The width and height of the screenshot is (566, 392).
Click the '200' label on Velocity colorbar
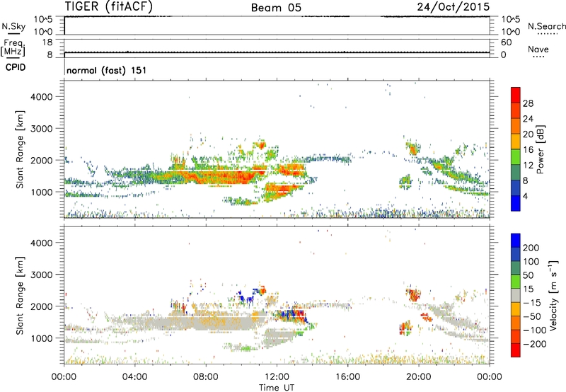point(531,248)
